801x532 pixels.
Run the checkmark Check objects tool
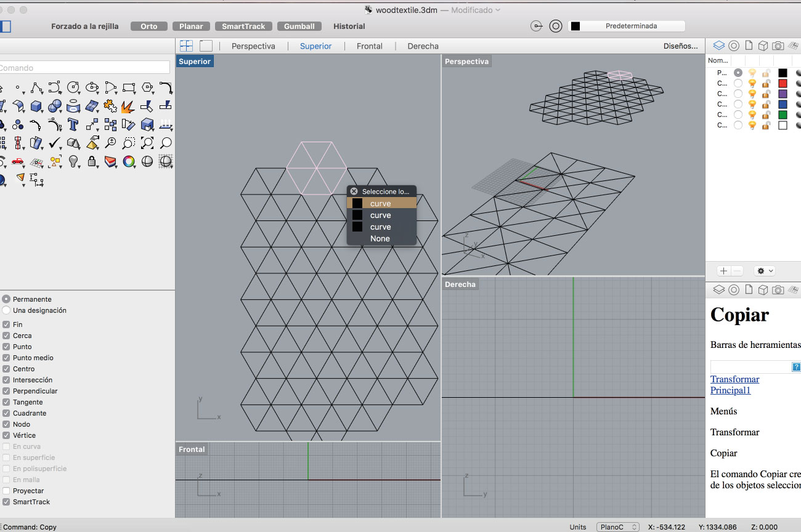tap(54, 143)
